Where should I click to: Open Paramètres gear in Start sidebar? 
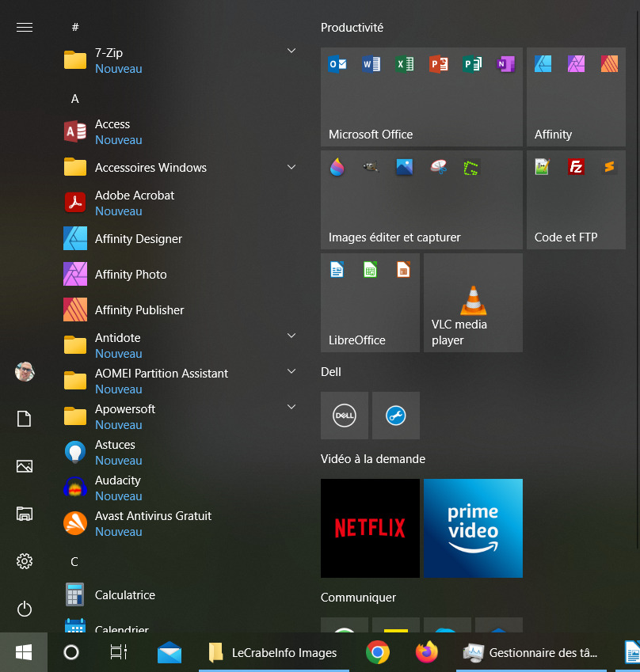(25, 561)
